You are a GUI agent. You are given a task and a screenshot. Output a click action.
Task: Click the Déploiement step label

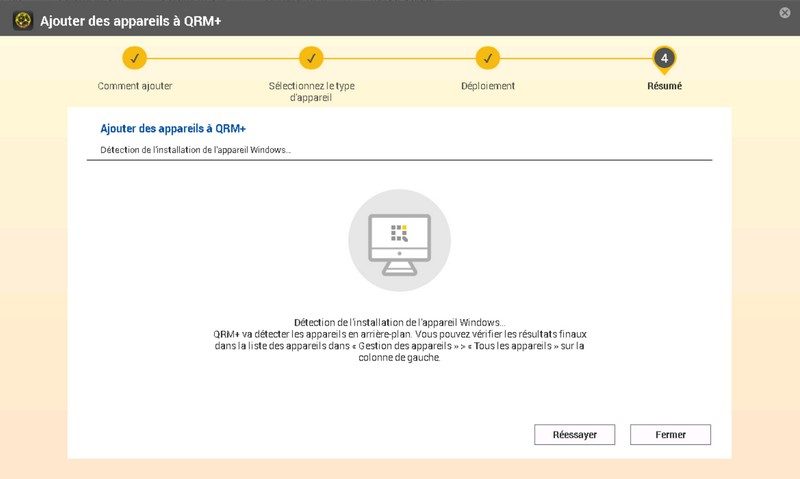pos(488,86)
